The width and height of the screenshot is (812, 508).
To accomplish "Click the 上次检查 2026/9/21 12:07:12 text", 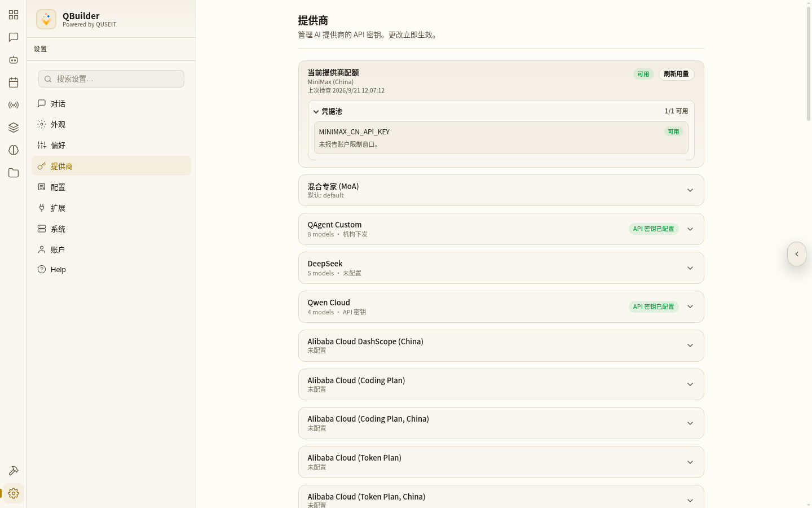I will (x=346, y=90).
